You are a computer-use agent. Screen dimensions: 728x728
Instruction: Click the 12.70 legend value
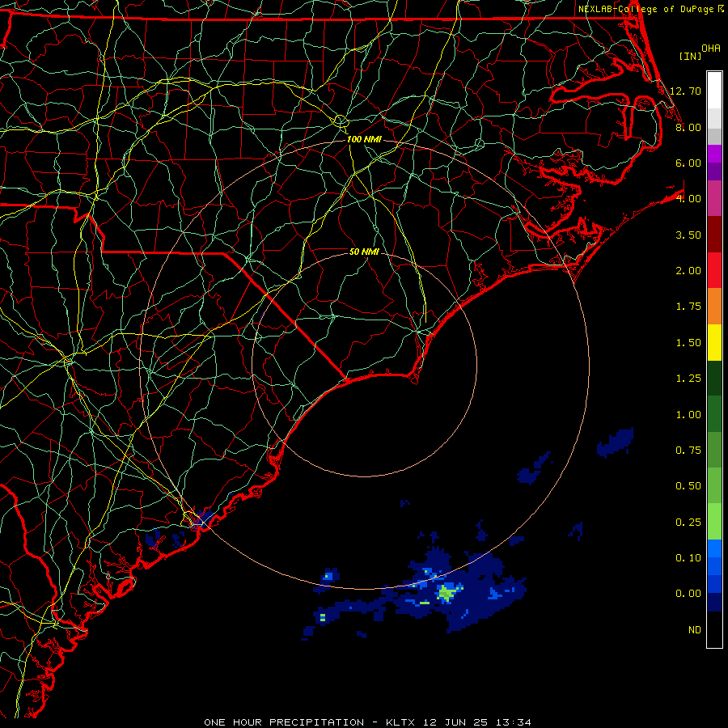(x=685, y=91)
